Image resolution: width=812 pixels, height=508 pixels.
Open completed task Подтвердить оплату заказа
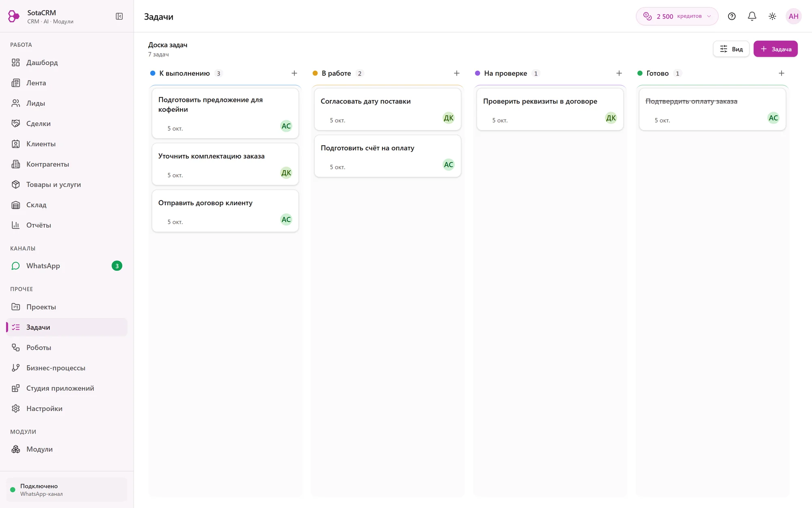713,109
